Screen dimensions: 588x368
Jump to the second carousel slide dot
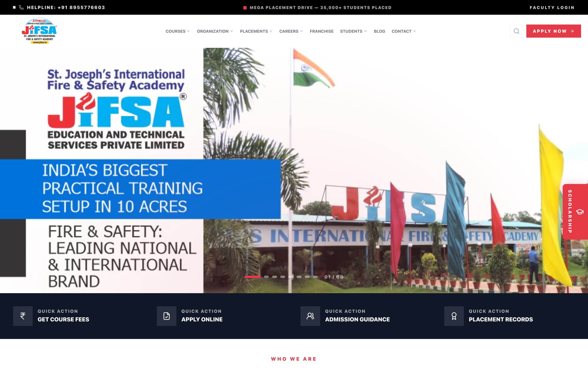point(266,277)
